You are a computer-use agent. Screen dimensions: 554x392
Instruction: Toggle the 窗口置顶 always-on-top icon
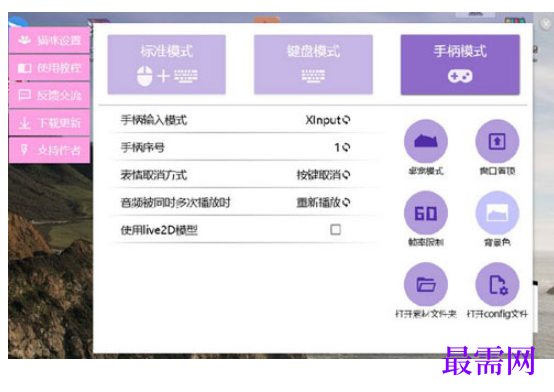tap(497, 141)
